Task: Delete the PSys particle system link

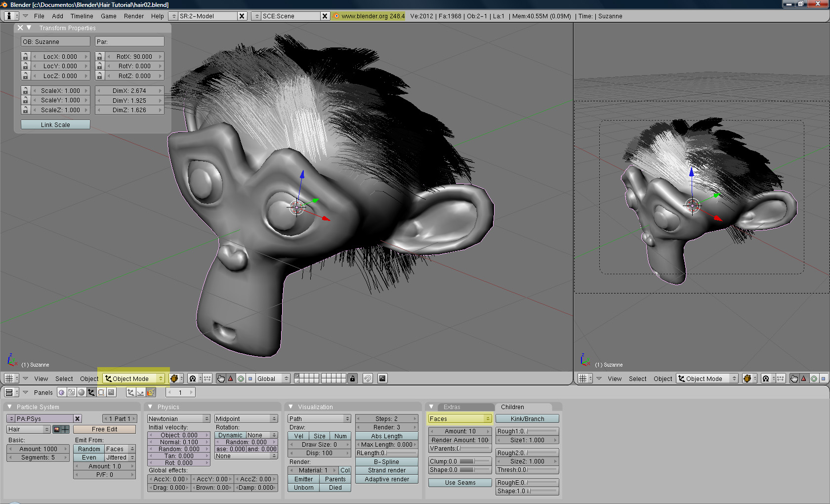Action: [78, 419]
